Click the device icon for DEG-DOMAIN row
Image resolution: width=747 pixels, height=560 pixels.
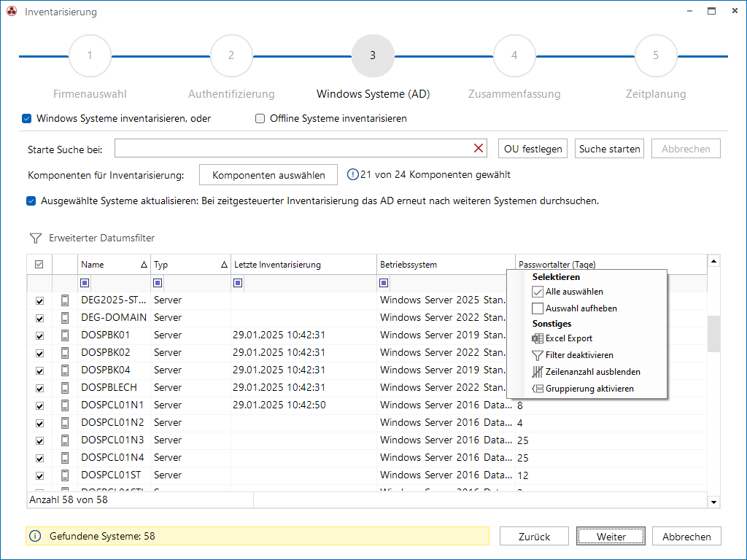[x=65, y=318]
